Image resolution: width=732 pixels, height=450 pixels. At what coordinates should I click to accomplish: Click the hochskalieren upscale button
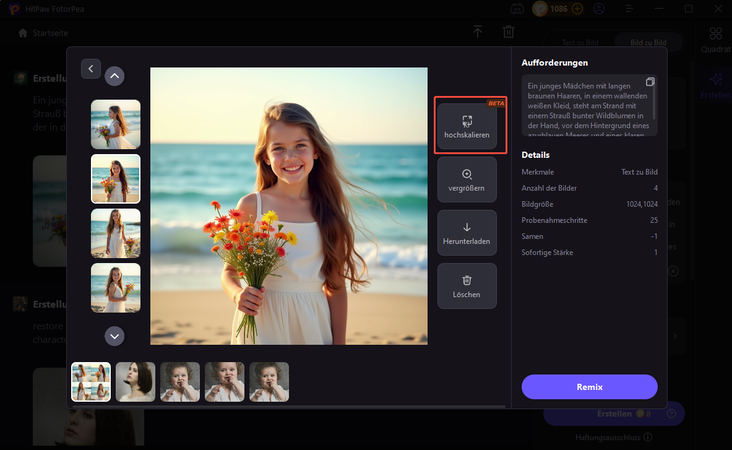pyautogui.click(x=467, y=126)
